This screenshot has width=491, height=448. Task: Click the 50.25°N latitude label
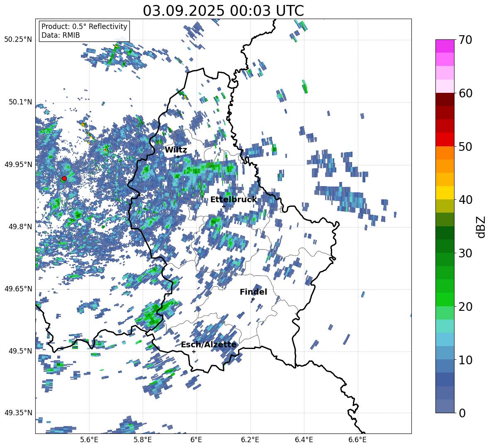click(x=18, y=40)
